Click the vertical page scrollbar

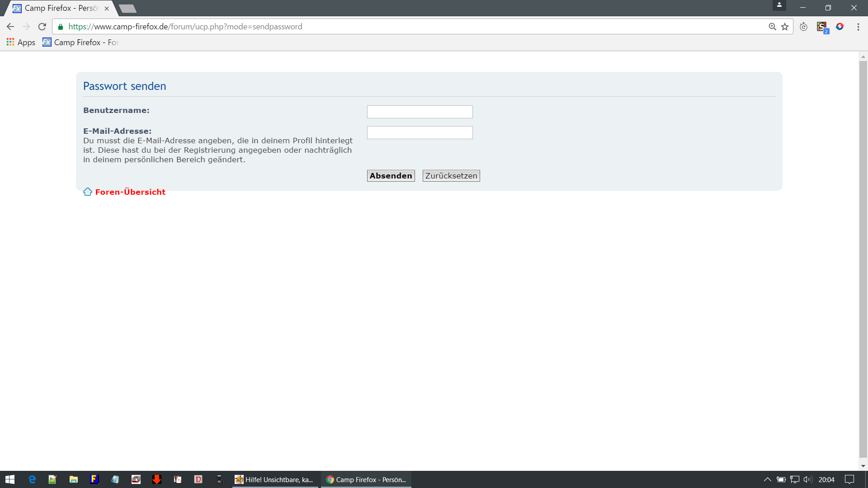863,259
